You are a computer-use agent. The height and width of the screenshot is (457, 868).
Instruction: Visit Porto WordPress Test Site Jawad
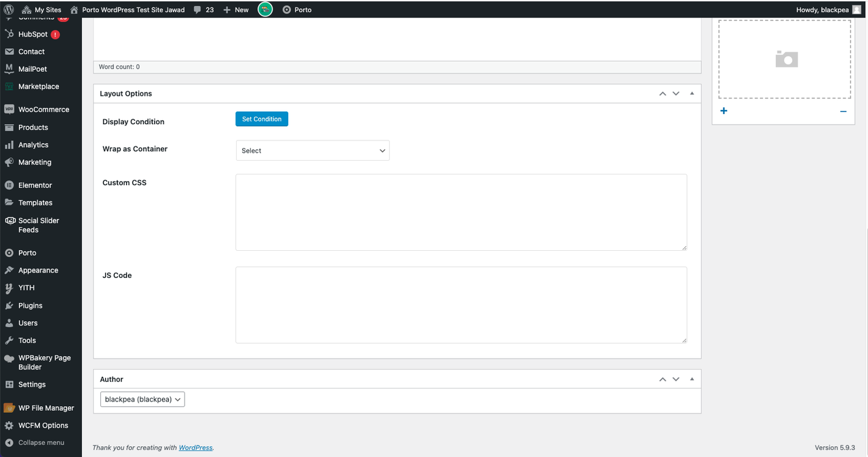127,9
